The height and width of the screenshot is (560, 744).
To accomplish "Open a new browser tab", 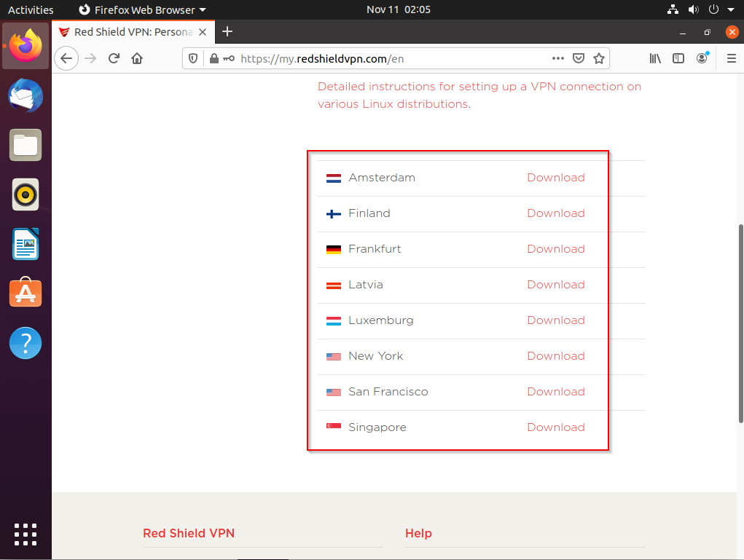I will (227, 31).
